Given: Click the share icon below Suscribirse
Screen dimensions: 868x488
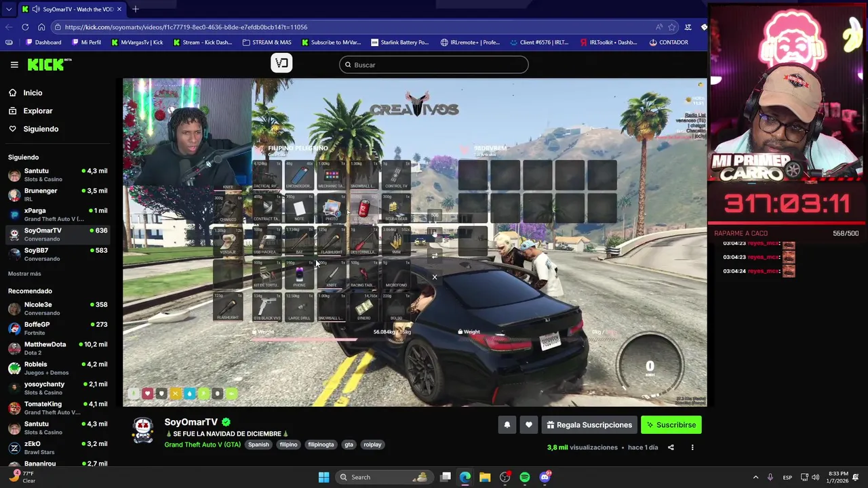Looking at the screenshot, I should click(671, 447).
